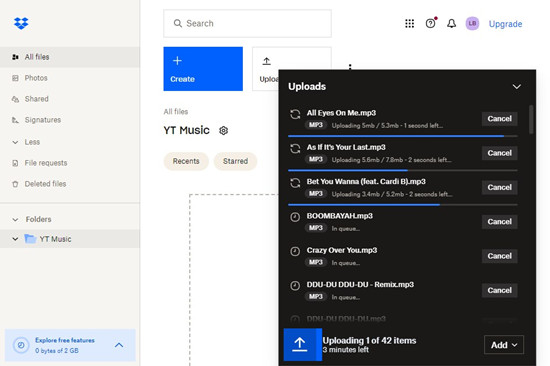This screenshot has height=366, width=550.
Task: Click the queue clock icon for BOOMBAYAH.mp3
Action: (x=295, y=217)
